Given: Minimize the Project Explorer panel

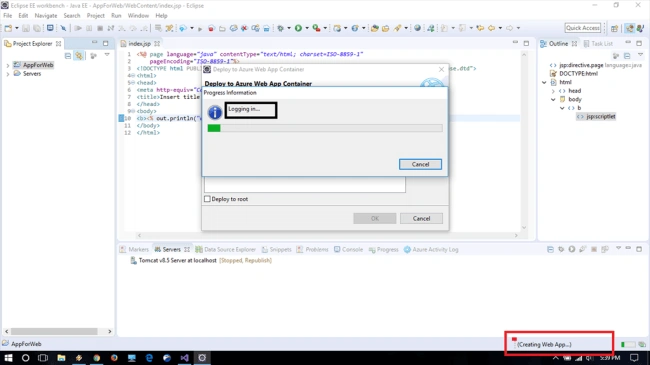Looking at the screenshot, I should tap(95, 43).
